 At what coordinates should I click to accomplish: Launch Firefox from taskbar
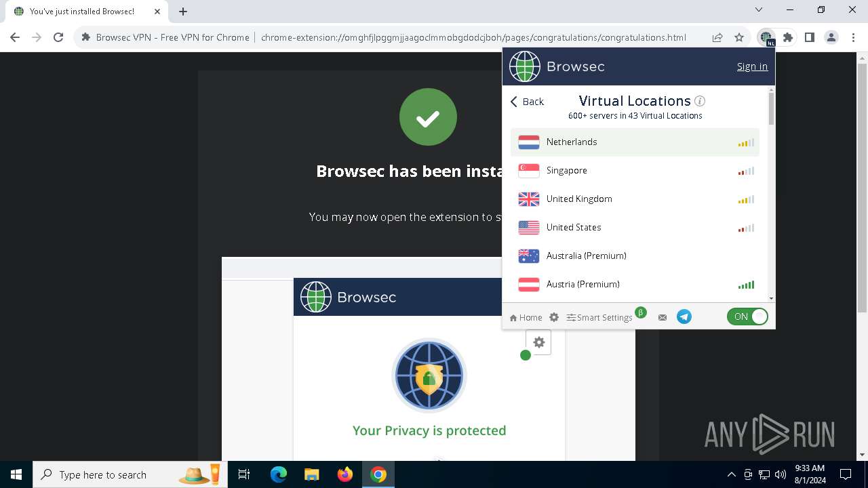[x=344, y=475]
